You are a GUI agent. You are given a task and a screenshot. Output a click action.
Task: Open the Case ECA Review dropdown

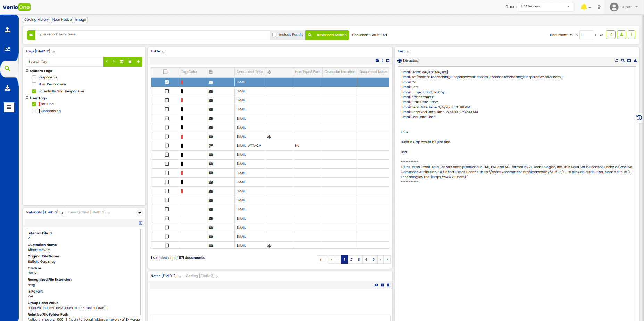pos(545,7)
